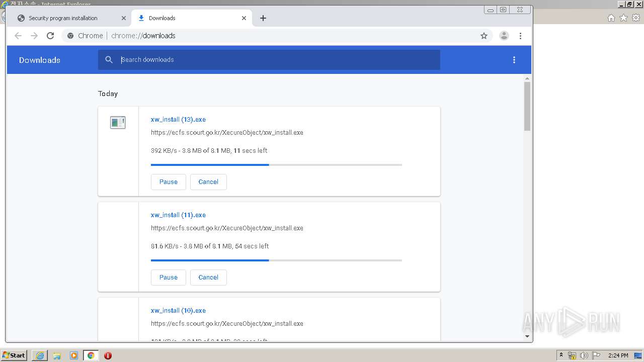Show hidden system tray icons

click(561, 355)
